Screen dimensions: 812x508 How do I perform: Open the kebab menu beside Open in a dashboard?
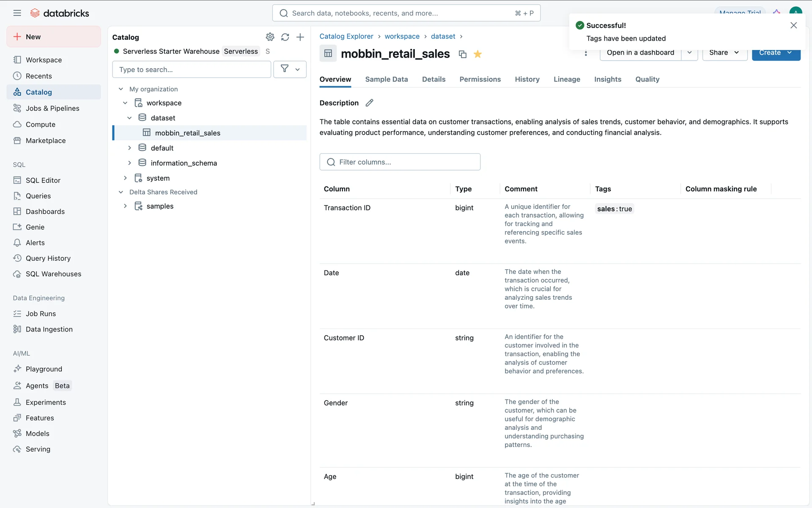(x=586, y=53)
